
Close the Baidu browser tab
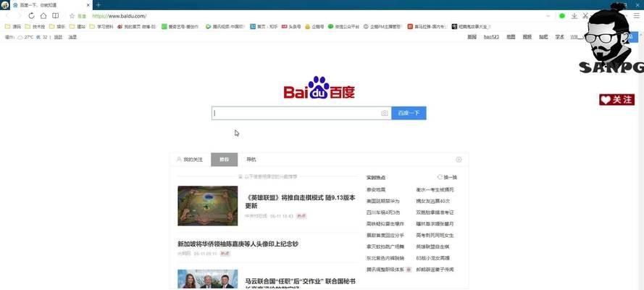[88, 5]
